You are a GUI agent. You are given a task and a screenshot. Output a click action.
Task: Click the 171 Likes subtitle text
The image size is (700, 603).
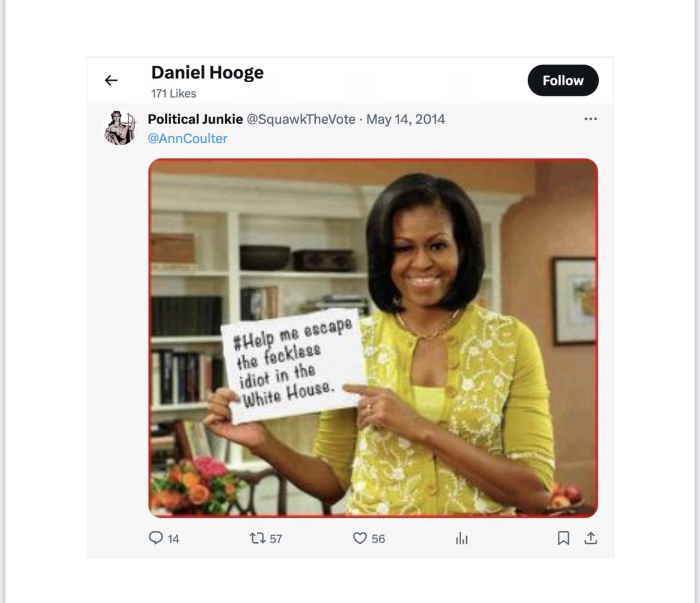(x=173, y=93)
